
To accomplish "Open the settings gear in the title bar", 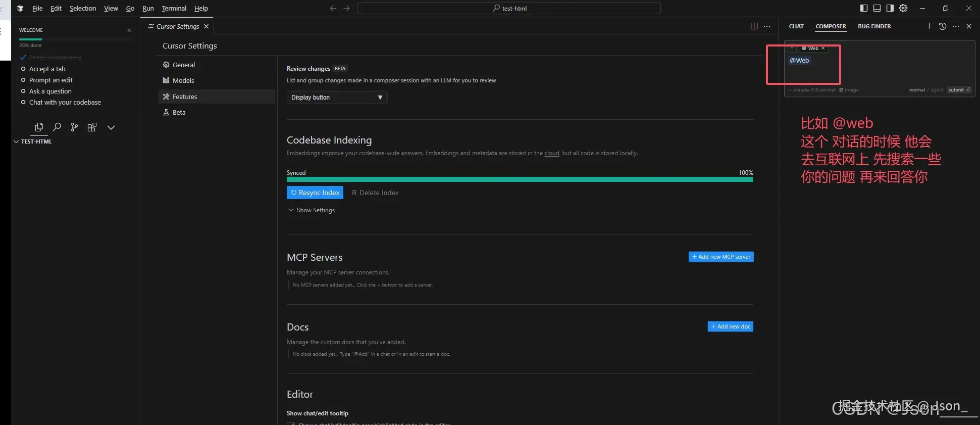I will [x=903, y=8].
